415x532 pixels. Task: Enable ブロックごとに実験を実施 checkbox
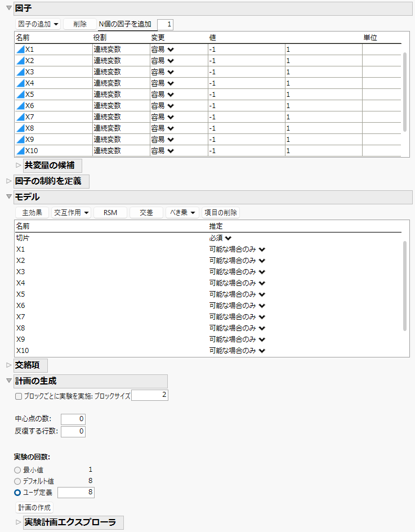click(x=19, y=396)
